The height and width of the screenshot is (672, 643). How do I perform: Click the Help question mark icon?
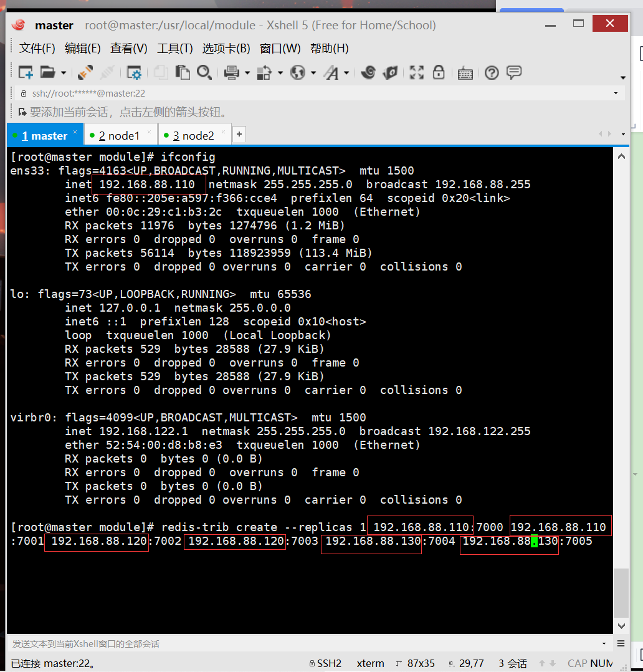click(x=492, y=73)
